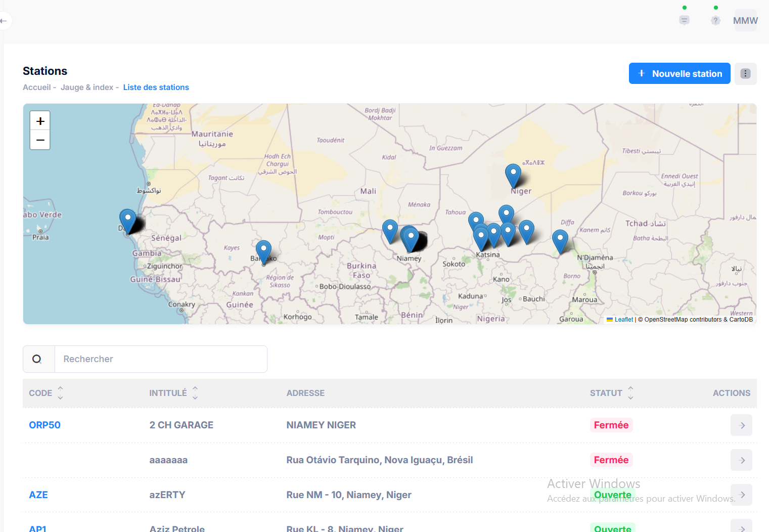Click the map zoom out minus button
Viewport: 769px width, 532px height.
point(40,140)
